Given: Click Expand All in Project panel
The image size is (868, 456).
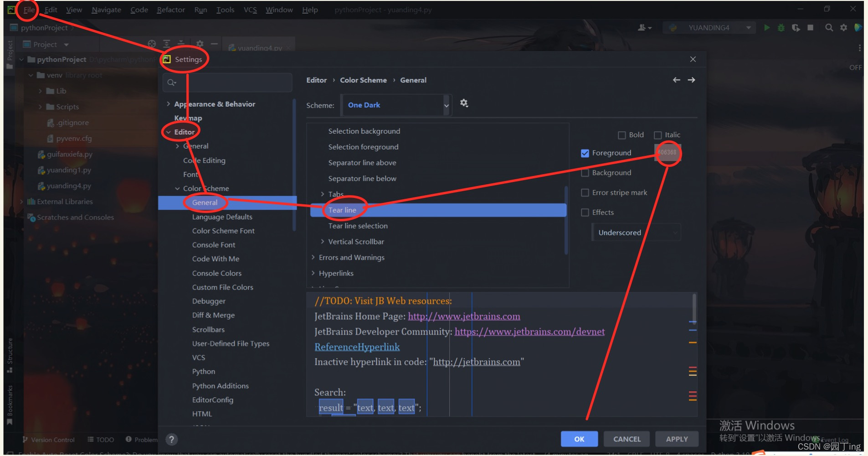Looking at the screenshot, I should (167, 44).
